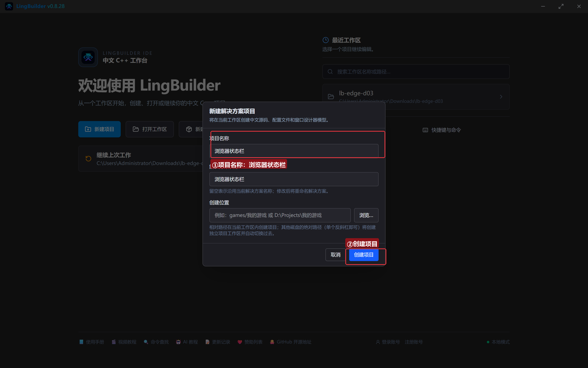Viewport: 588px width, 368px height.
Task: Click the refresh icon beside 继续上次工作
Action: pyautogui.click(x=88, y=159)
